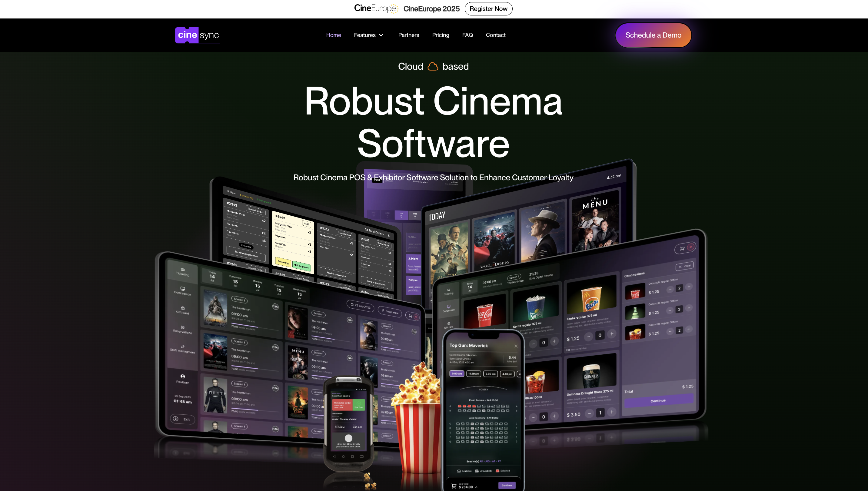Select the 11.30 am showtime on phone

(474, 374)
